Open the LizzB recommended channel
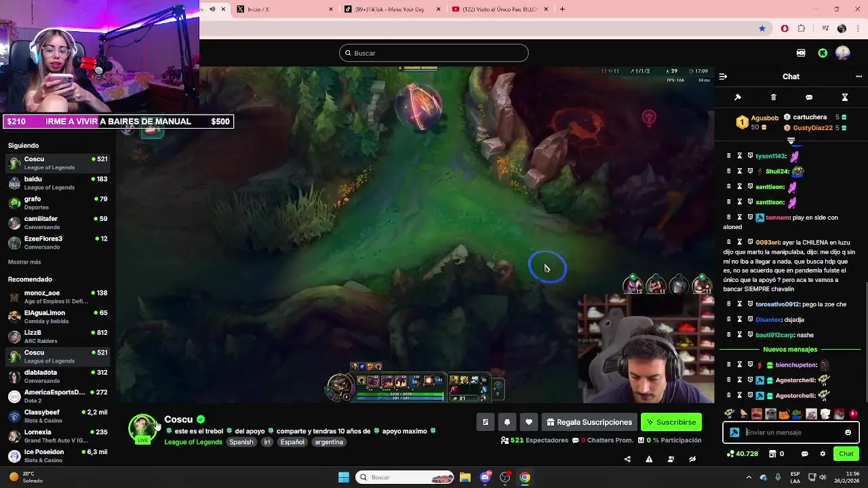This screenshot has width=868, height=488. pyautogui.click(x=58, y=336)
